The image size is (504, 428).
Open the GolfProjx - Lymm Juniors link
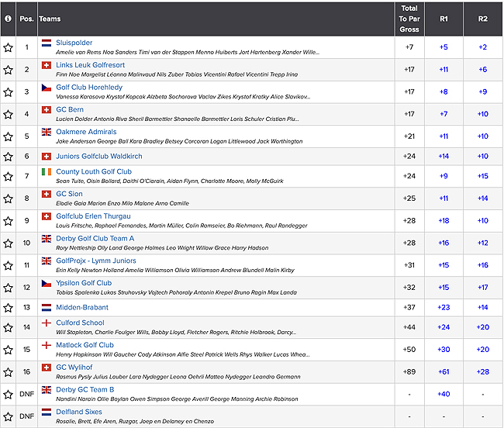[96, 261]
